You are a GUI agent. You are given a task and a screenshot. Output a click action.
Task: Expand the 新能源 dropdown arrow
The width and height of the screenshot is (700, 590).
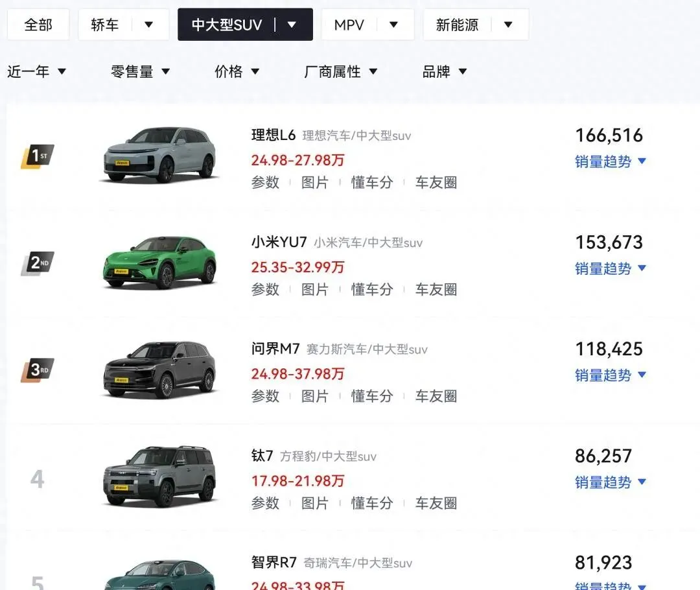click(x=509, y=25)
